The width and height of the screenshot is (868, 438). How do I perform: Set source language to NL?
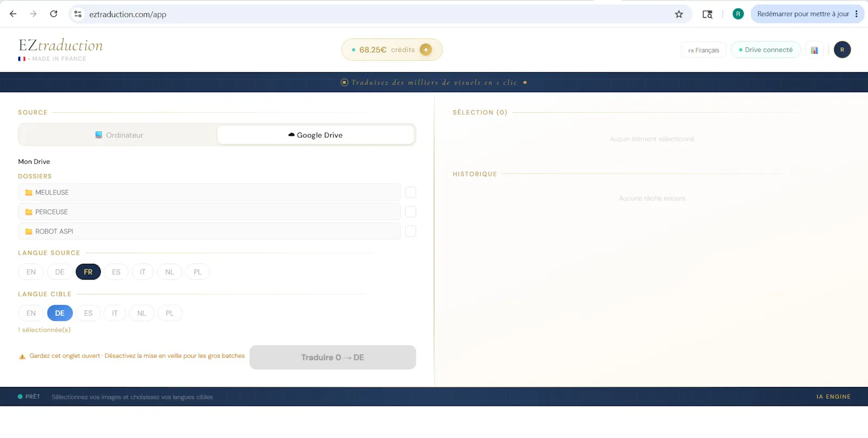170,272
